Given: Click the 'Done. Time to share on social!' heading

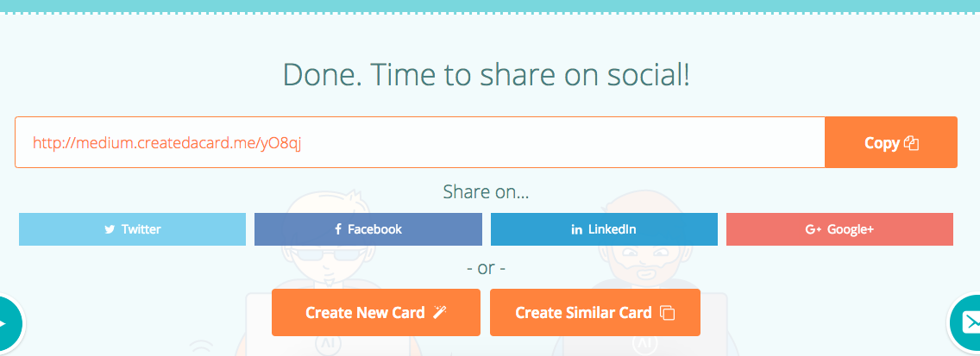Looking at the screenshot, I should 487,76.
